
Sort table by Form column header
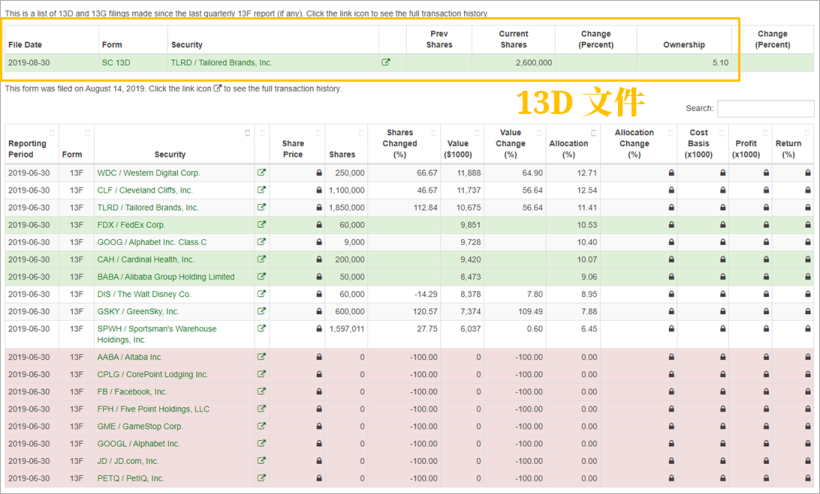76,144
